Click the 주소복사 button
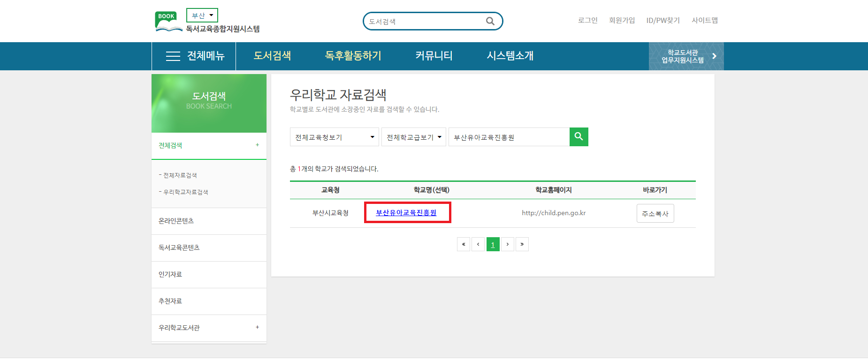Image resolution: width=868 pixels, height=360 pixels. 655,213
